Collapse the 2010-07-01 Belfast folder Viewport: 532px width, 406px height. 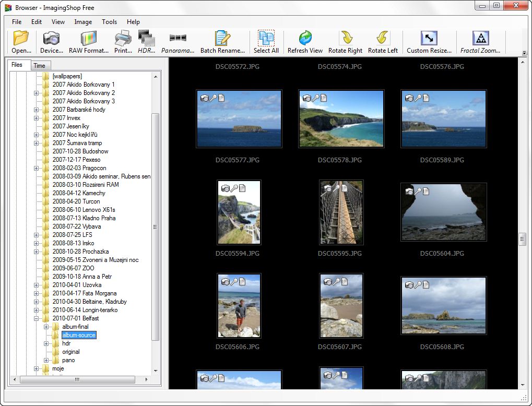pos(37,318)
